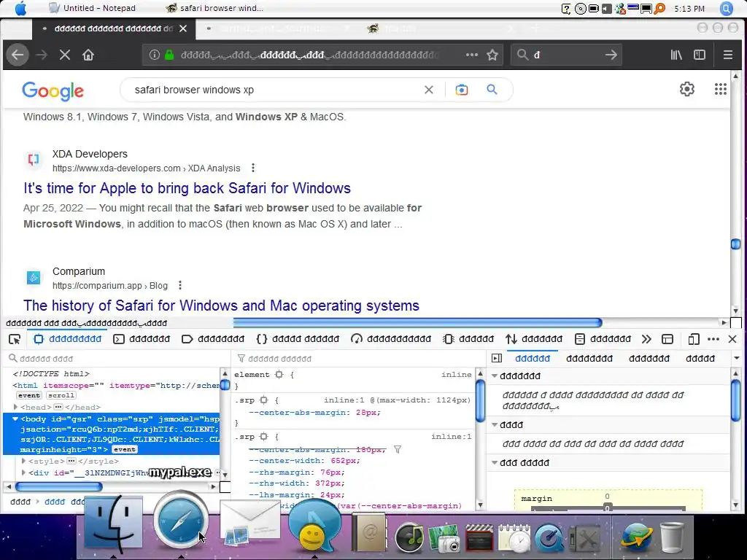Open more options for the Comparium result
The height and width of the screenshot is (560, 747).
tap(179, 285)
